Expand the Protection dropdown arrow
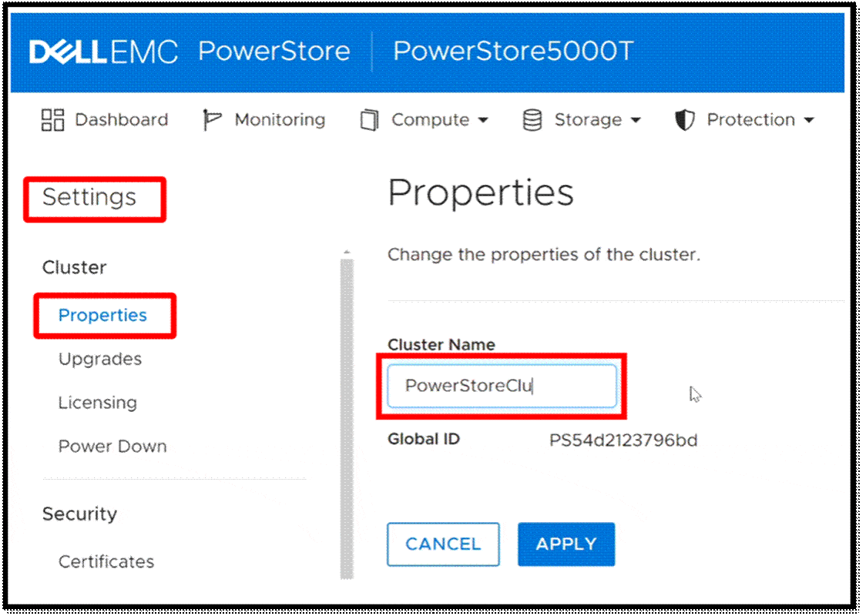Image resolution: width=866 pixels, height=616 pixels. [809, 120]
